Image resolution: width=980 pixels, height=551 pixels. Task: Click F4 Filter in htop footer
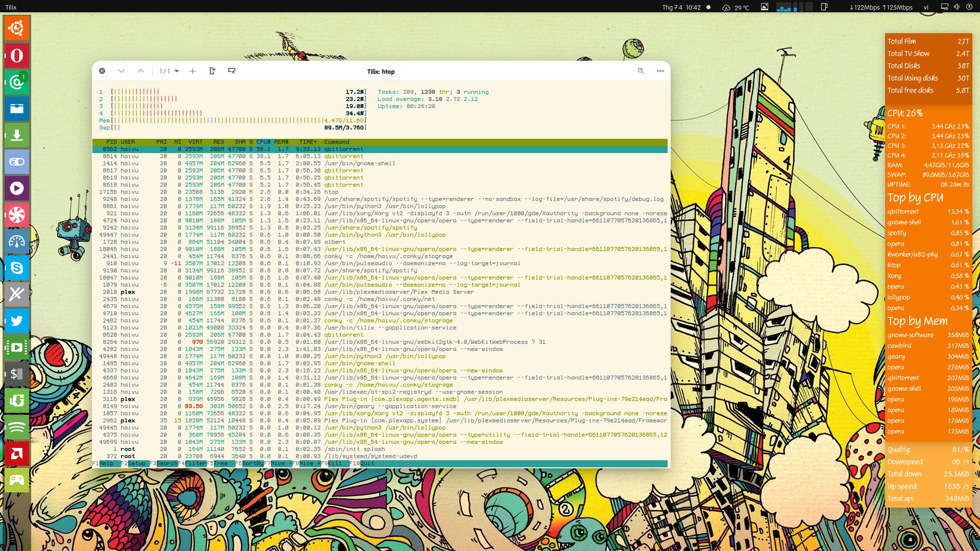pos(192,463)
